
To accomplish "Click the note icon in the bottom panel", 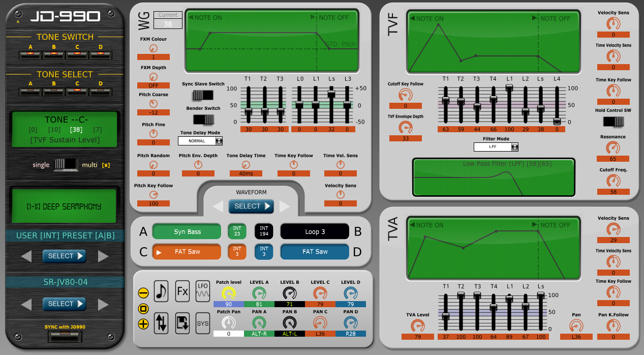I will (161, 291).
